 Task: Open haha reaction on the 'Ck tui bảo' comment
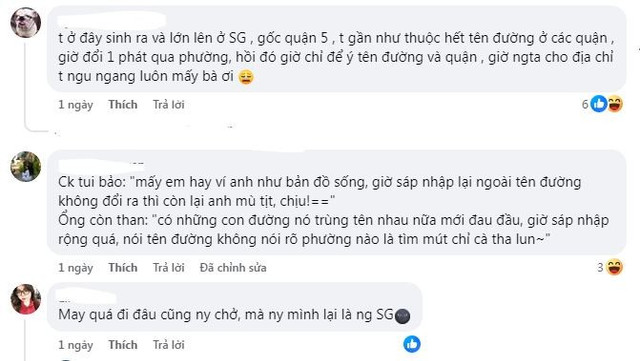(614, 267)
